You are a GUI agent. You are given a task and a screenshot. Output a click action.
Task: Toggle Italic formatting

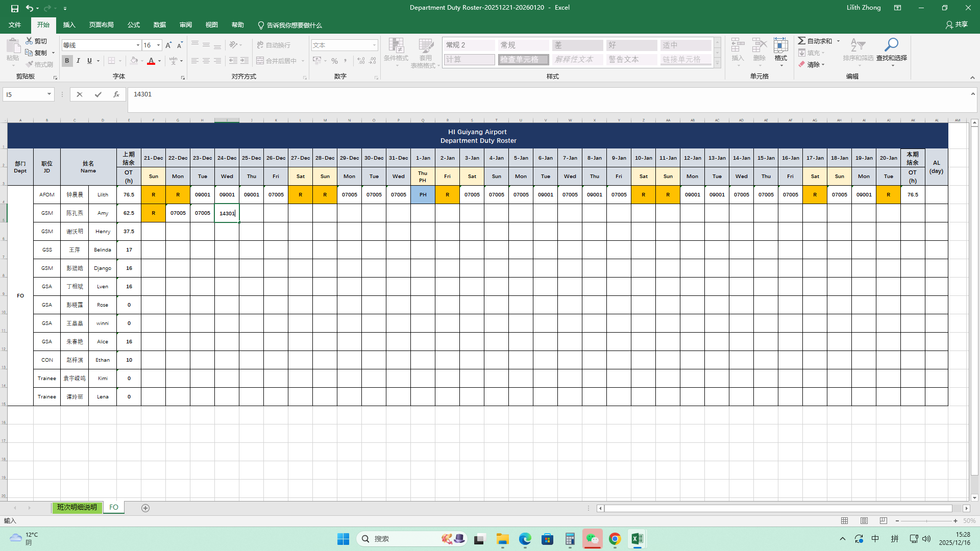(78, 61)
